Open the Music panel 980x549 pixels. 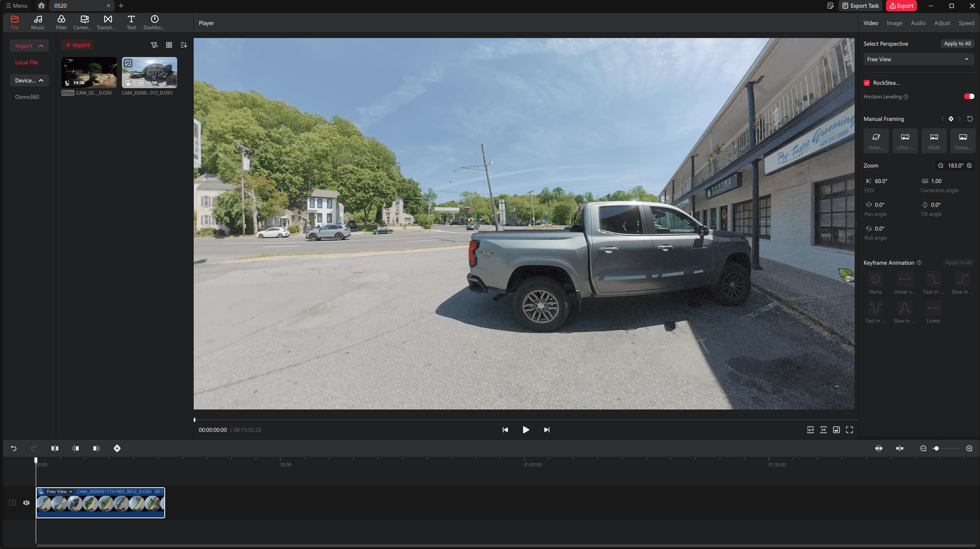[x=38, y=22]
